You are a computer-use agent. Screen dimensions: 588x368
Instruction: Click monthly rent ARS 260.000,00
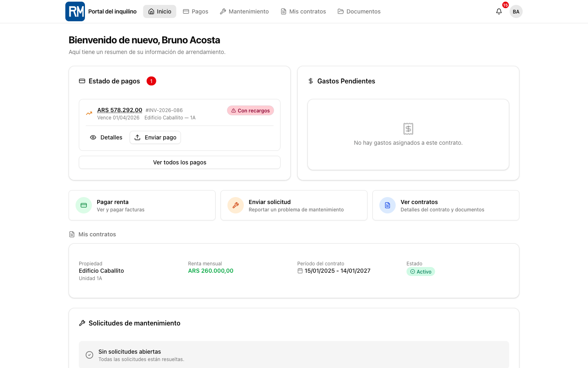tap(211, 271)
